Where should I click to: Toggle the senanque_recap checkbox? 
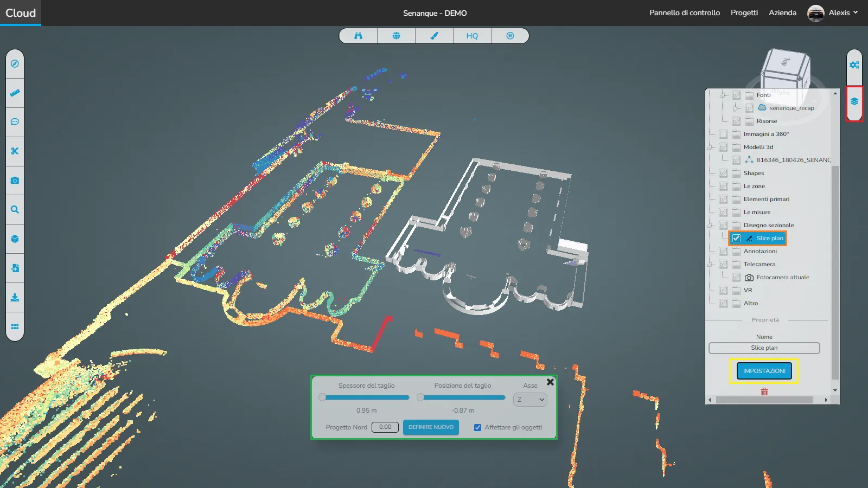[x=749, y=108]
